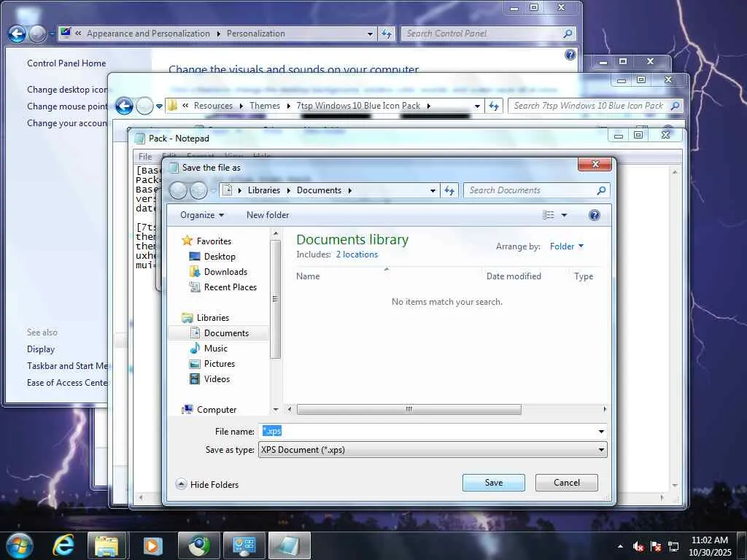Click the Explorer window back button
This screenshot has width=747, height=560.
coord(124,106)
